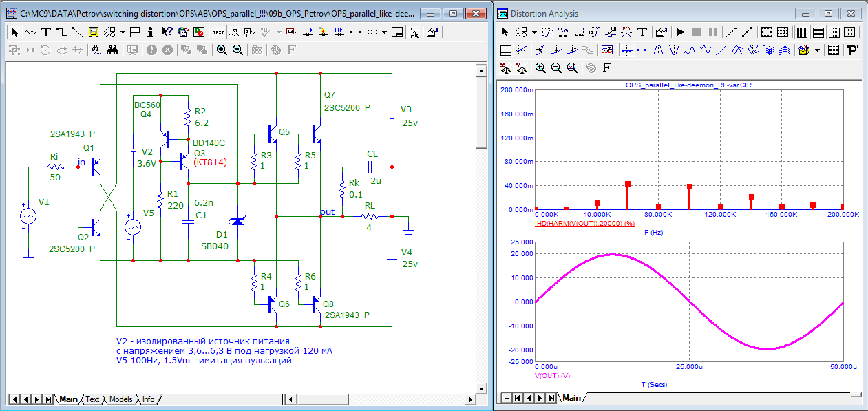Click the Wire mode tool

(61, 32)
